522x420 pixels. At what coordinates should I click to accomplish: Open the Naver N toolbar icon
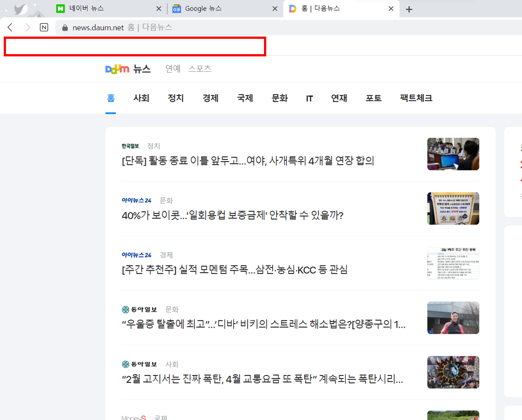(44, 27)
